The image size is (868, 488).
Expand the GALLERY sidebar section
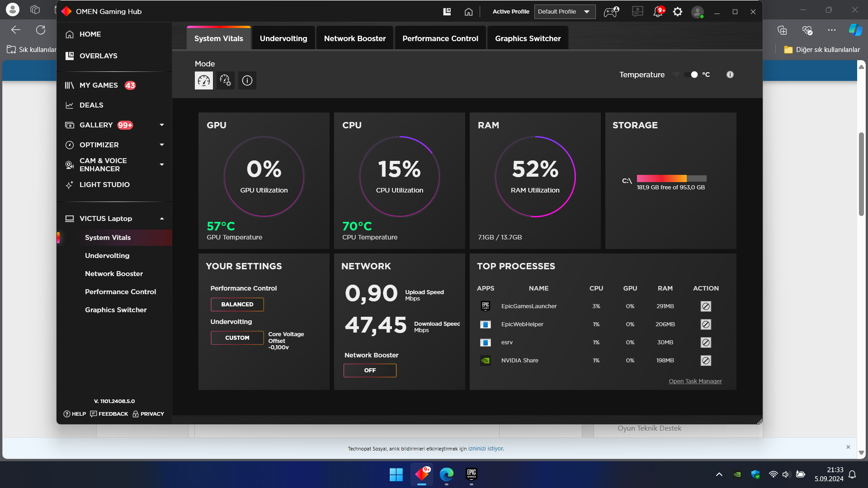tap(161, 125)
